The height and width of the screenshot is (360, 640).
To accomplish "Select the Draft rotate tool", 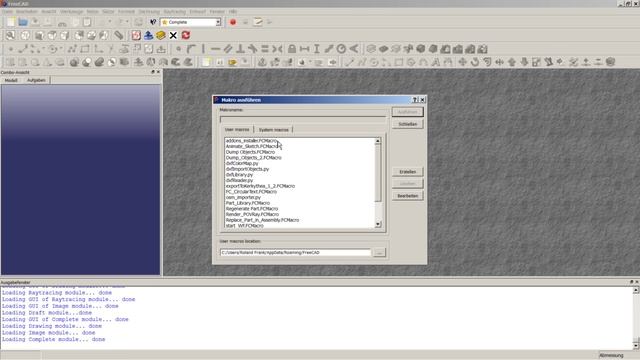I will pyautogui.click(x=475, y=62).
